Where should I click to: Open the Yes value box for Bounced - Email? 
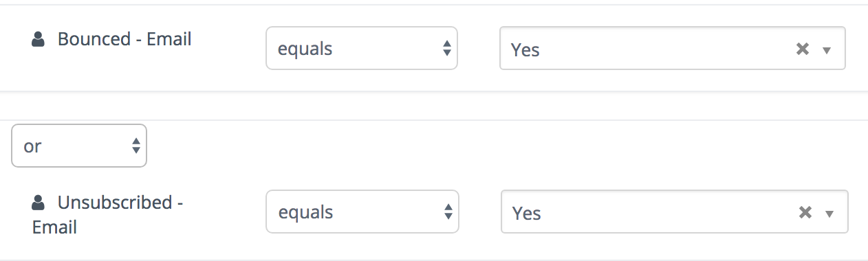click(x=672, y=48)
